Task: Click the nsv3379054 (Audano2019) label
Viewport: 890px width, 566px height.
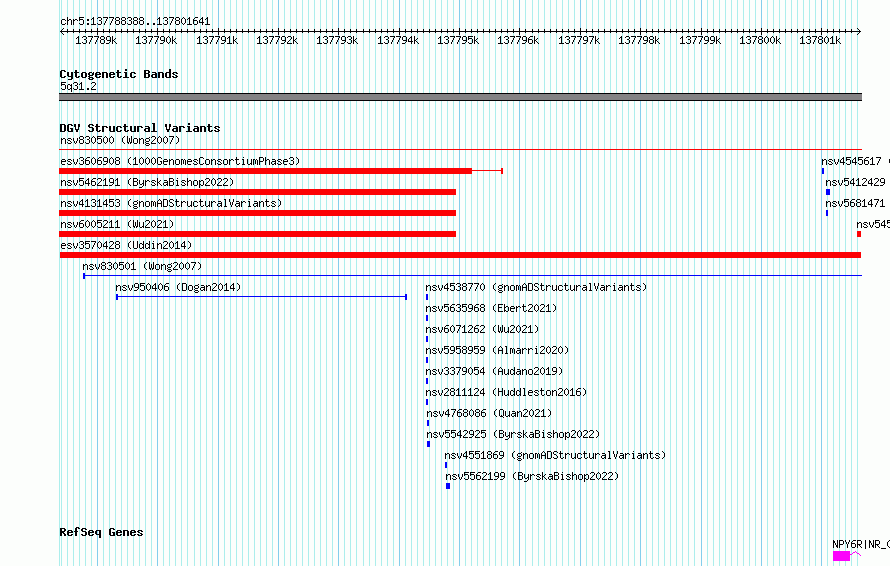Action: pos(494,371)
